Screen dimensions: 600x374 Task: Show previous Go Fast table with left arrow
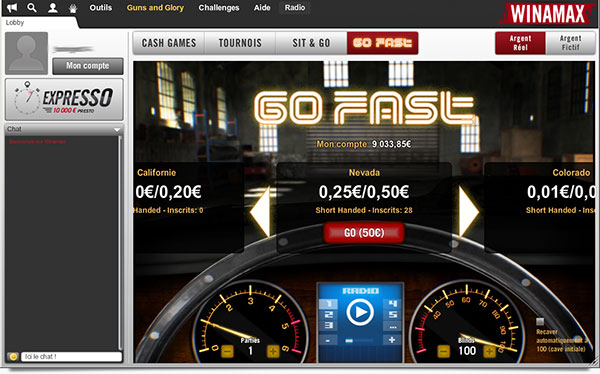[260, 212]
